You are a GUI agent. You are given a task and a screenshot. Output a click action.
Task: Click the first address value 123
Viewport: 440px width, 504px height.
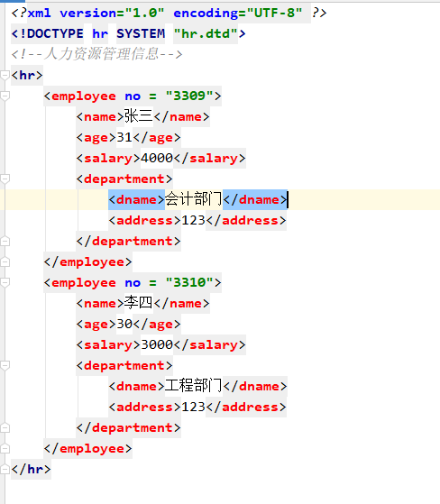click(193, 220)
